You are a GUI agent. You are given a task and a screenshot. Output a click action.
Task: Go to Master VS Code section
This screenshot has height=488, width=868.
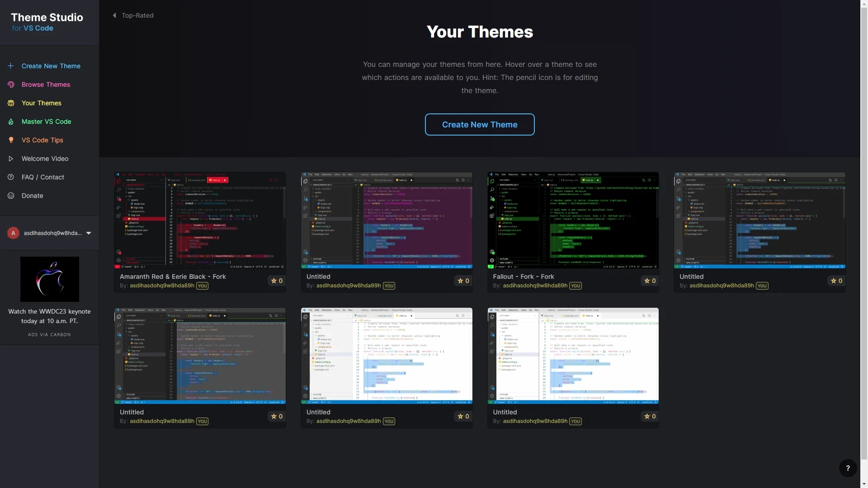[x=46, y=122]
